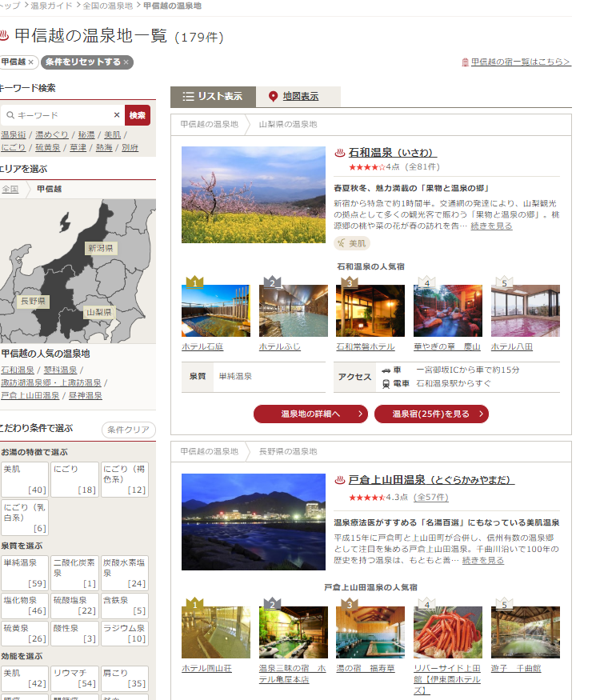Toggle 硫黄泉 [26] spring quality filter
The width and height of the screenshot is (592, 700).
(25, 634)
